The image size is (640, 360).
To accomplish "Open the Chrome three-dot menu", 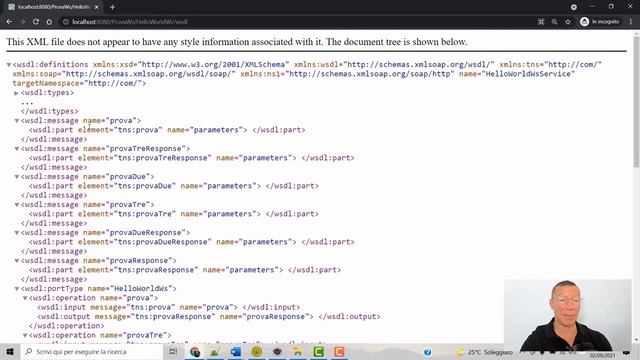I will pos(631,22).
